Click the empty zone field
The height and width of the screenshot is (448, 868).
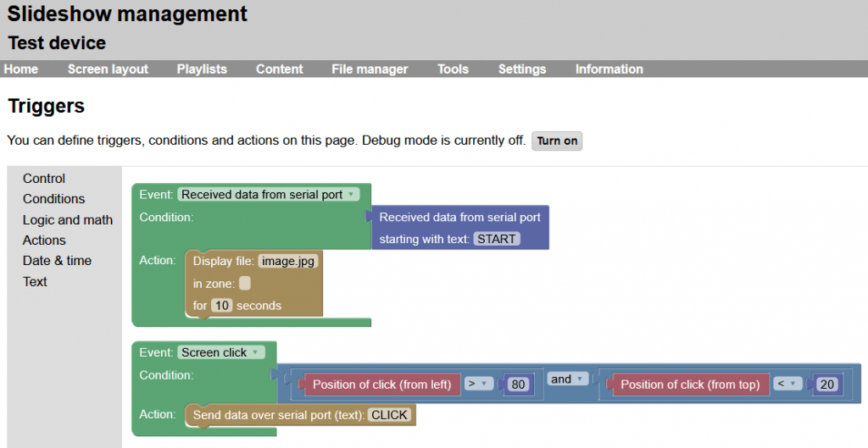click(245, 284)
